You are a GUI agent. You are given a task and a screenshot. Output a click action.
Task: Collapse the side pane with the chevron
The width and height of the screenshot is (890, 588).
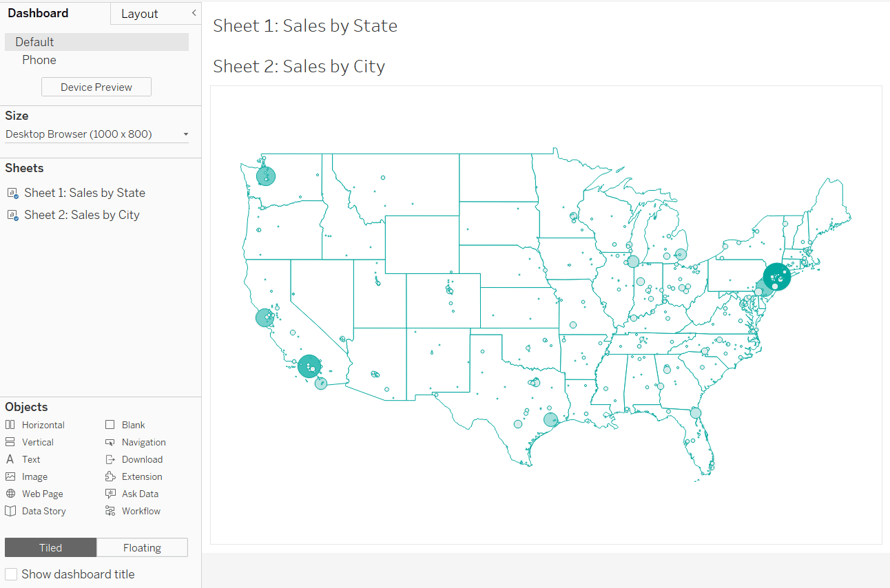click(x=194, y=13)
